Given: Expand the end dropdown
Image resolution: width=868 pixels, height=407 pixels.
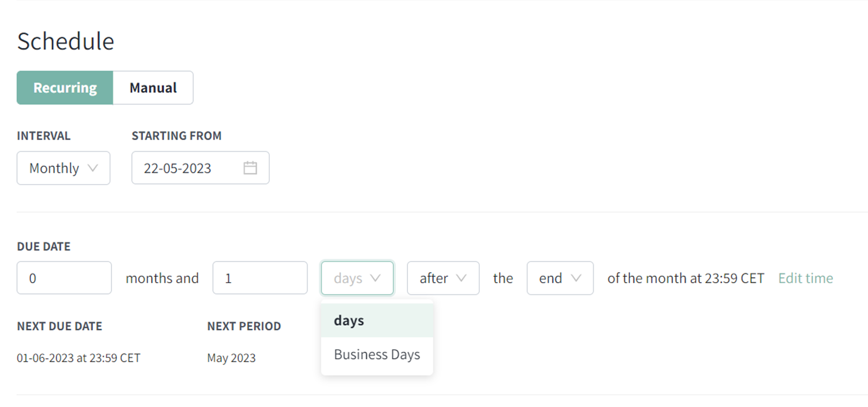Looking at the screenshot, I should pos(560,278).
